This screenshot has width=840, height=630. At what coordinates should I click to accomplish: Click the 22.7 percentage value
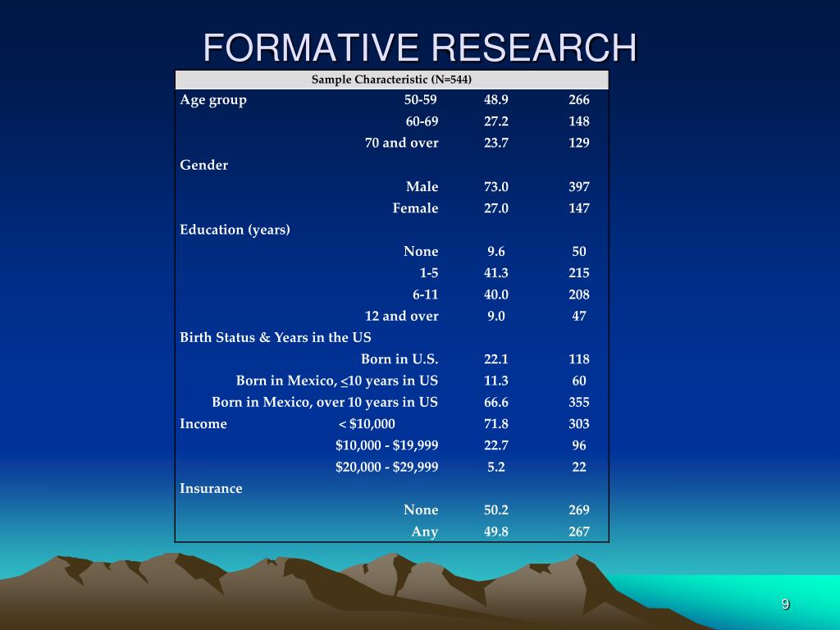click(496, 445)
